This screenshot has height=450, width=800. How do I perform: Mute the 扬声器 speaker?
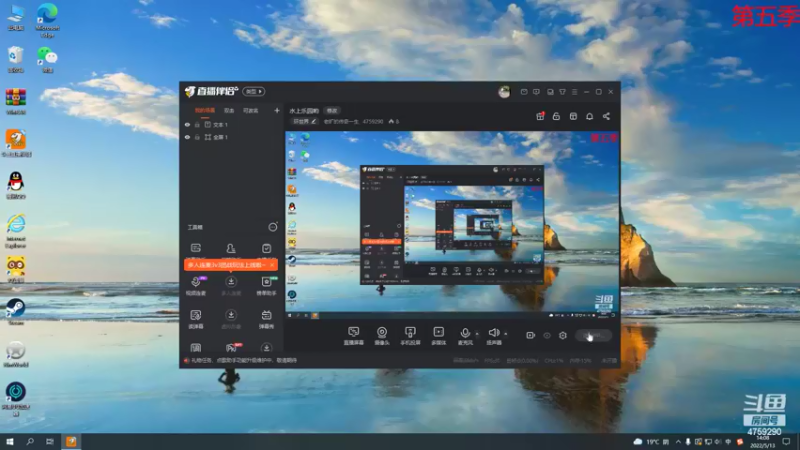pyautogui.click(x=493, y=336)
